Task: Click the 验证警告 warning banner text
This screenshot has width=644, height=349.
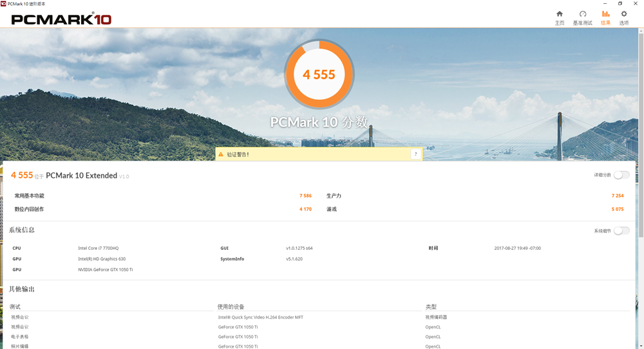Action: coord(238,155)
